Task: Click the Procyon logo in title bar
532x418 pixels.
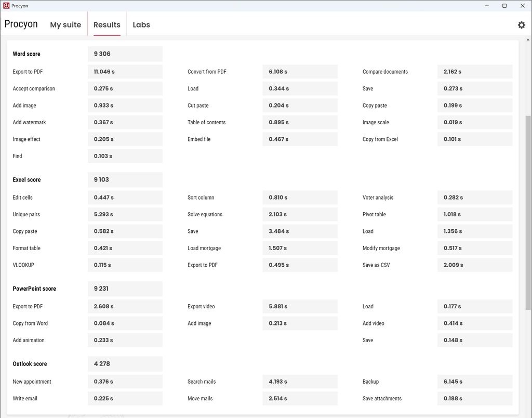Action: coord(6,6)
